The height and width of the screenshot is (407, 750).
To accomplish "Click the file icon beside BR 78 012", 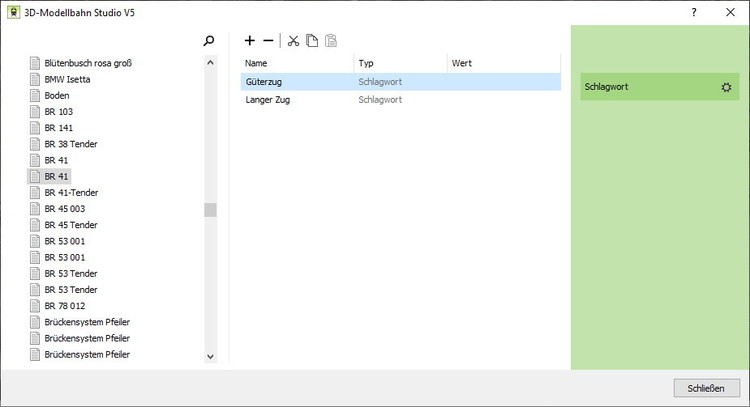I will click(x=35, y=306).
